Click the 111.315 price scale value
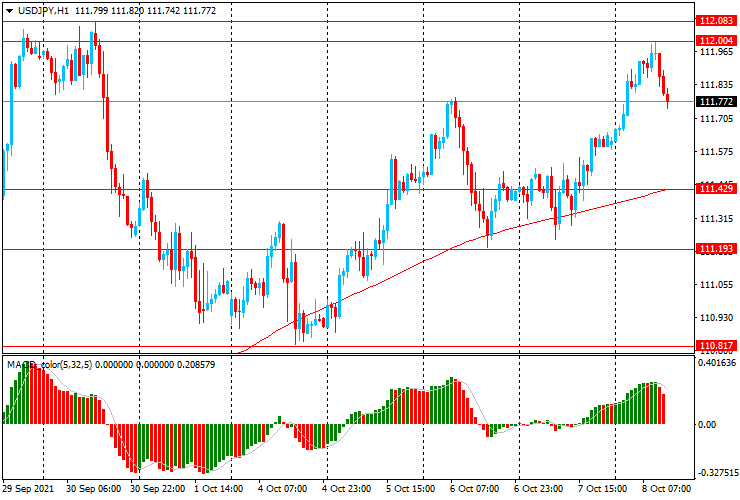 pos(716,219)
